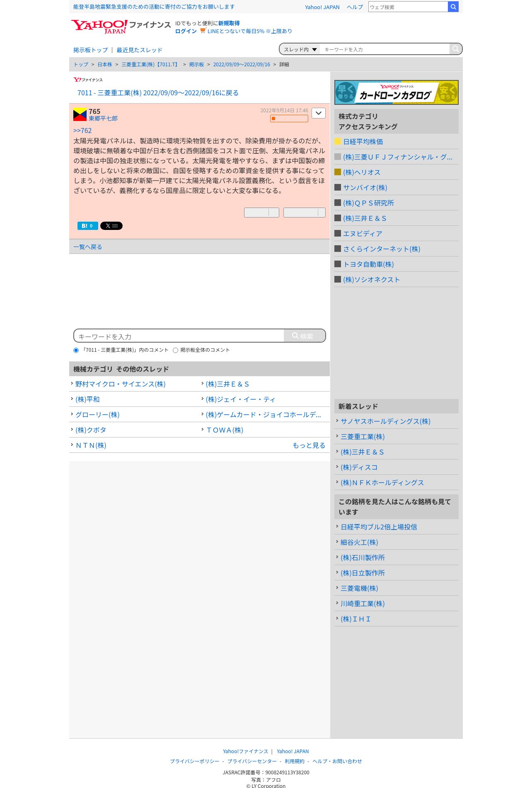Click 日本株 in the breadcrumb

(105, 65)
